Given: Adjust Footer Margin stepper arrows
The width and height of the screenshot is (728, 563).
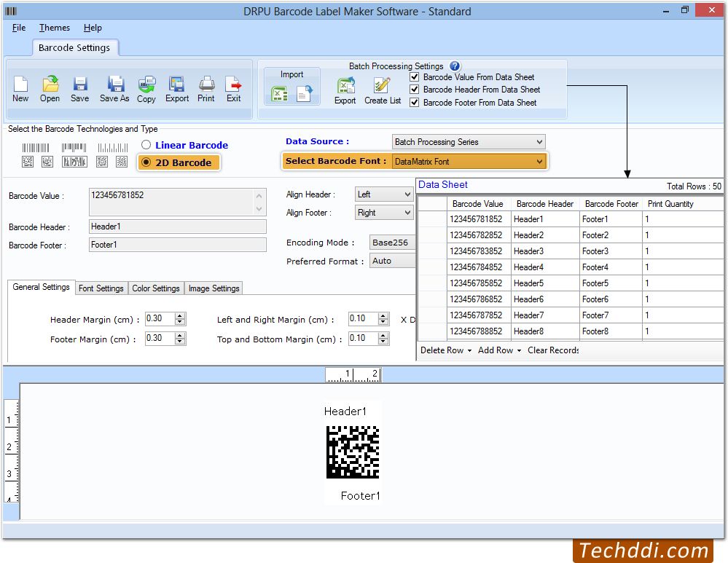Looking at the screenshot, I should click(180, 339).
